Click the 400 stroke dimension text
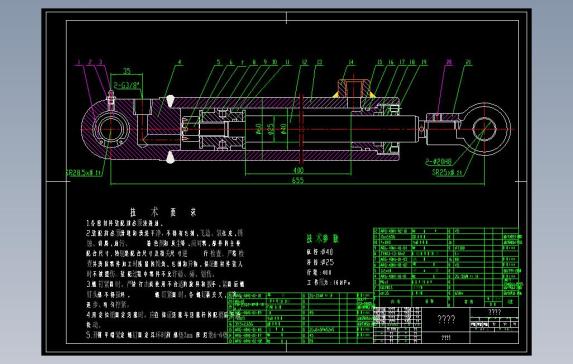Screen dimensions: 573x364 pos(299,170)
